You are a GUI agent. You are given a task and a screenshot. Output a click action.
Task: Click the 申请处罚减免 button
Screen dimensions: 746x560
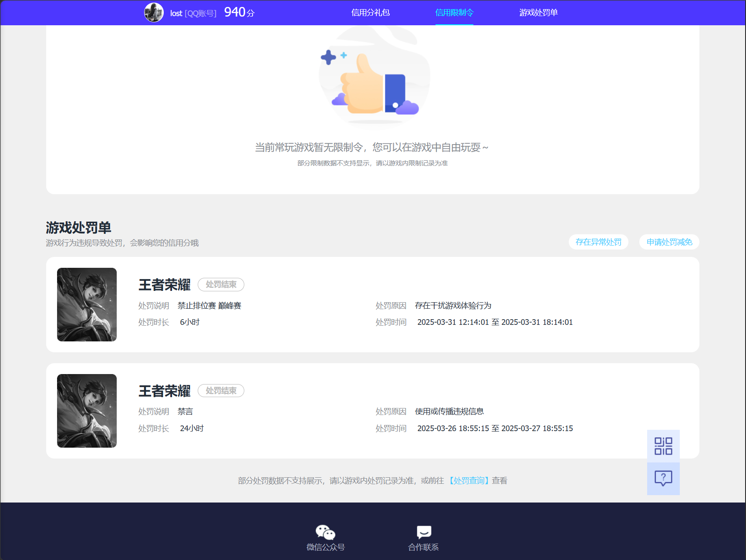pos(669,242)
